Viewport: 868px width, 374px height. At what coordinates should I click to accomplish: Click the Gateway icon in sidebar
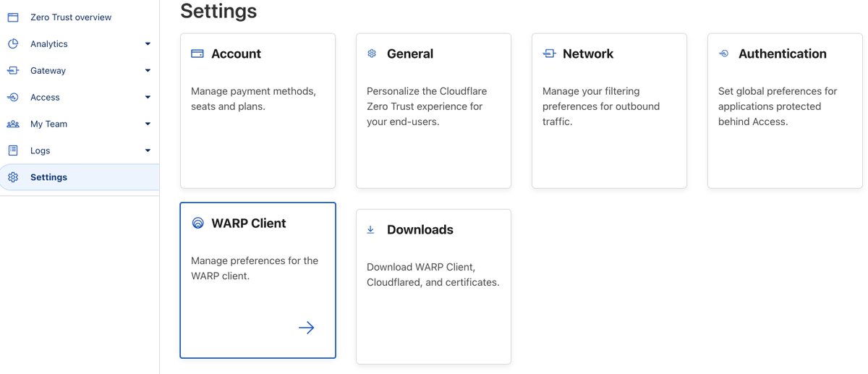tap(13, 71)
